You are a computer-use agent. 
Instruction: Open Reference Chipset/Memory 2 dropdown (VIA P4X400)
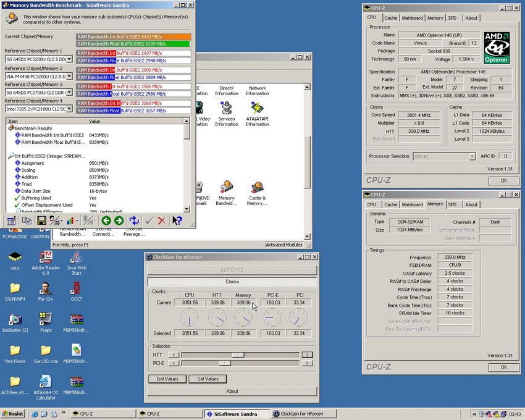pos(69,77)
